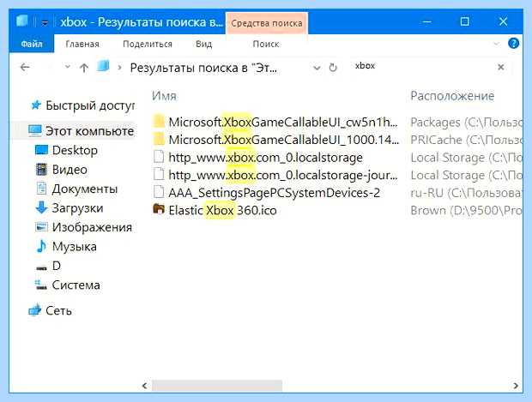Click the scrollbar right arrow
Screen dimensions: 532x402
pos(516,386)
